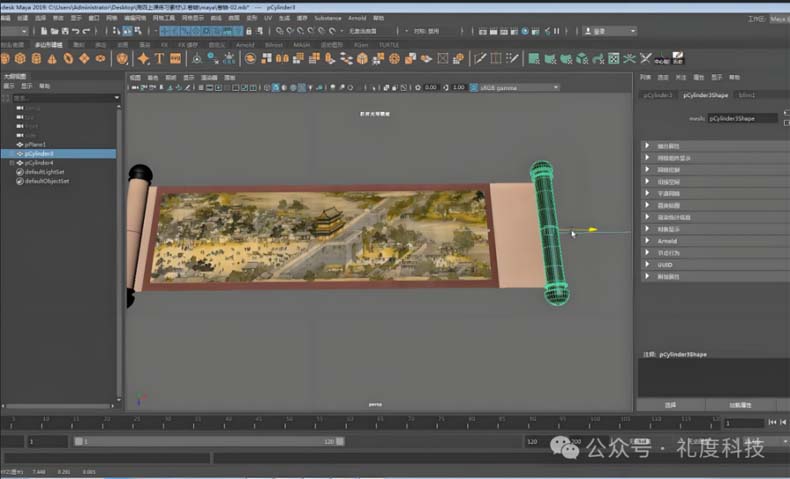Expand the first attribute section above Arnold list
Viewport: 790px width, 479px height.
(x=647, y=146)
